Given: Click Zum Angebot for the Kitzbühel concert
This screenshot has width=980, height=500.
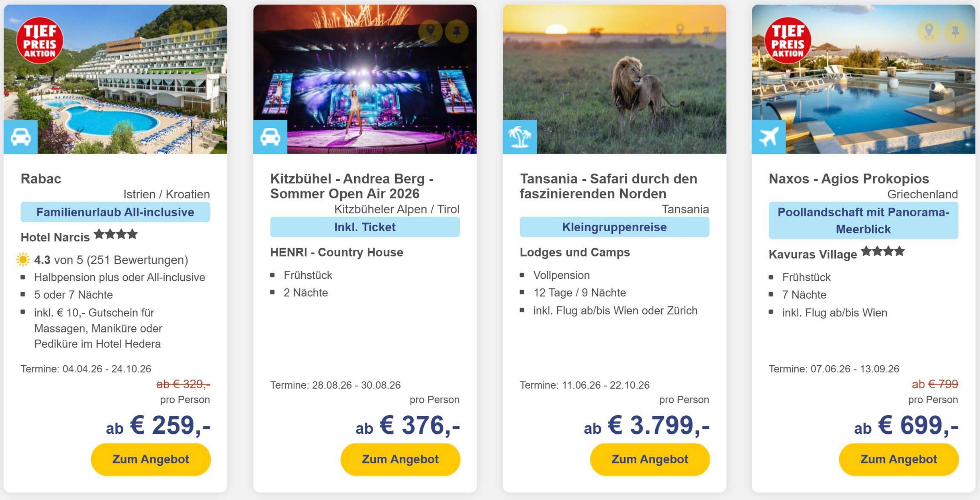Looking at the screenshot, I should [x=400, y=459].
